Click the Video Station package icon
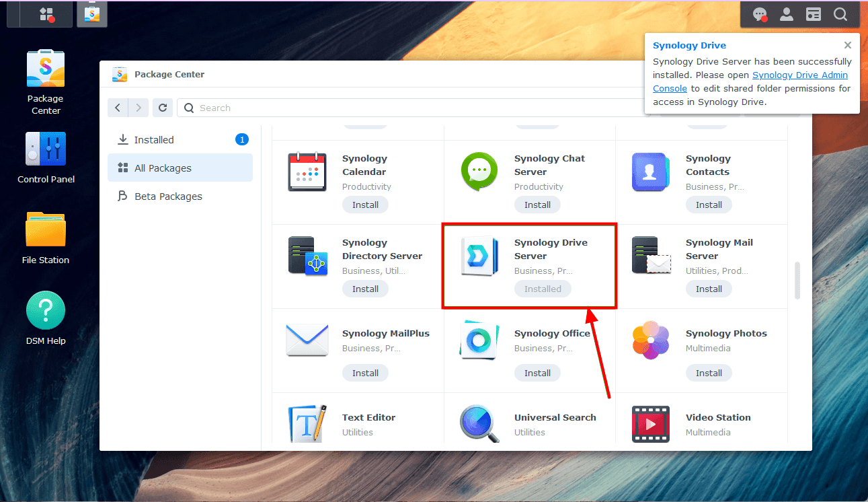Viewport: 868px width, 502px height. pyautogui.click(x=651, y=423)
